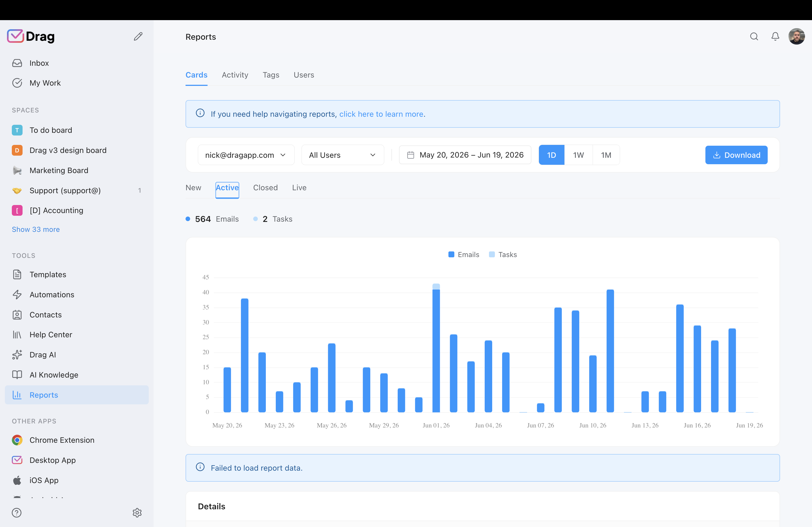This screenshot has height=527, width=812.
Task: Expand the nick@dragapp.com account dropdown
Action: click(246, 155)
